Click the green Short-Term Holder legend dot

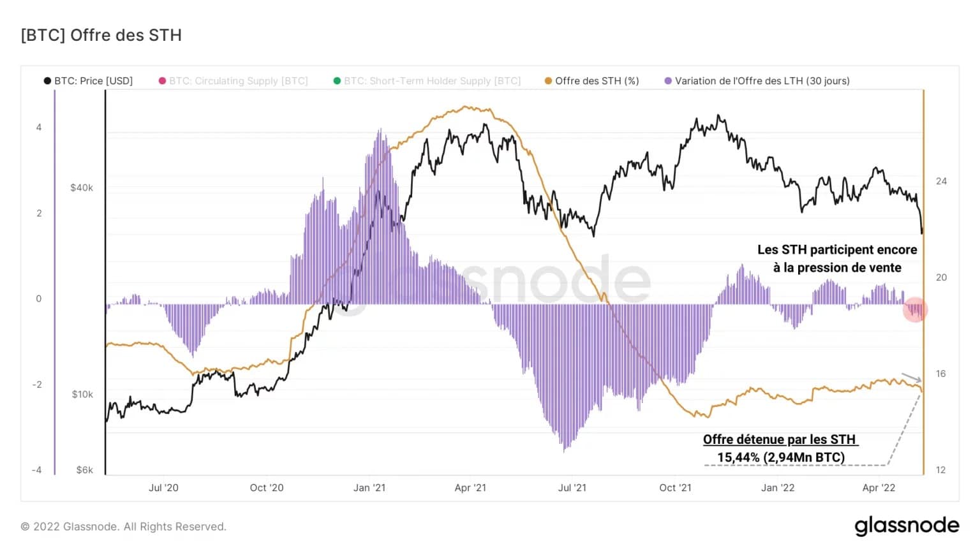click(337, 81)
